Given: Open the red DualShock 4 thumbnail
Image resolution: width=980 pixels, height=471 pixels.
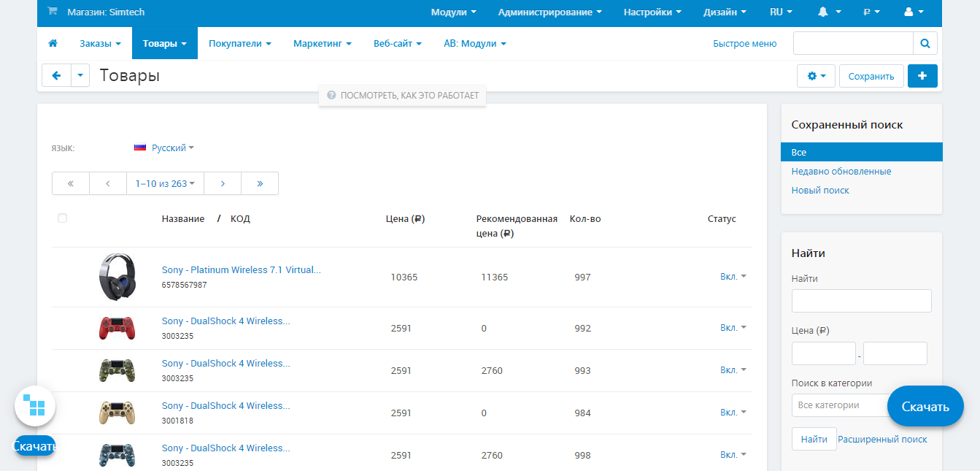Looking at the screenshot, I should click(x=117, y=328).
